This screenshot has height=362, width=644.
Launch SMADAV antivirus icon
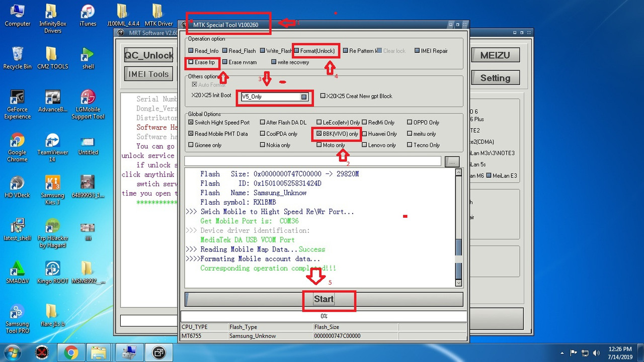tap(18, 273)
